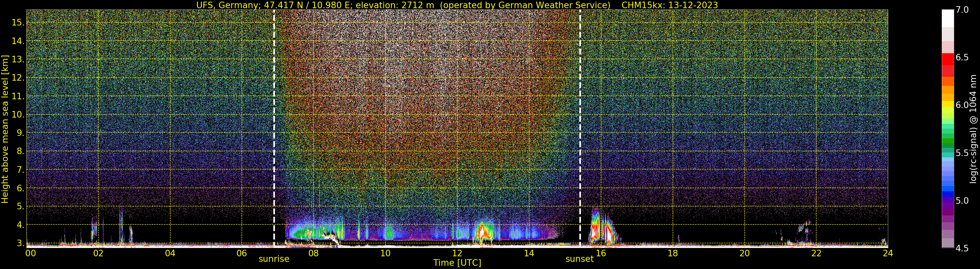Click the time-axis tick label "10"
The image size is (980, 269).
[x=385, y=253]
